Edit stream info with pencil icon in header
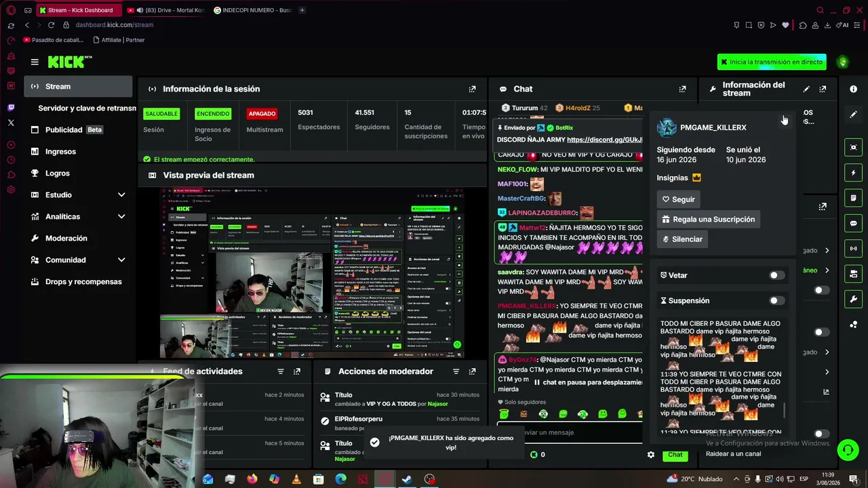Image resolution: width=868 pixels, height=488 pixels. (x=806, y=89)
